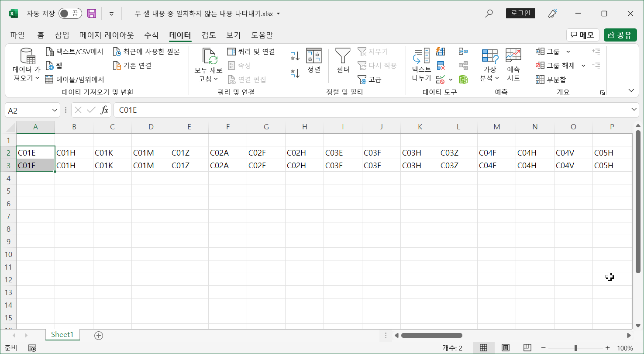This screenshot has height=354, width=644.
Task: Select cell F3 containing C02A
Action: click(228, 165)
